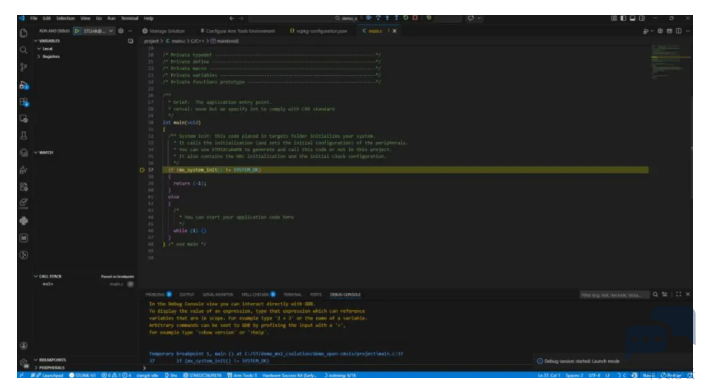This screenshot has height=389, width=704.
Task: Click the debug toolbar Continue button
Action: pyautogui.click(x=369, y=18)
